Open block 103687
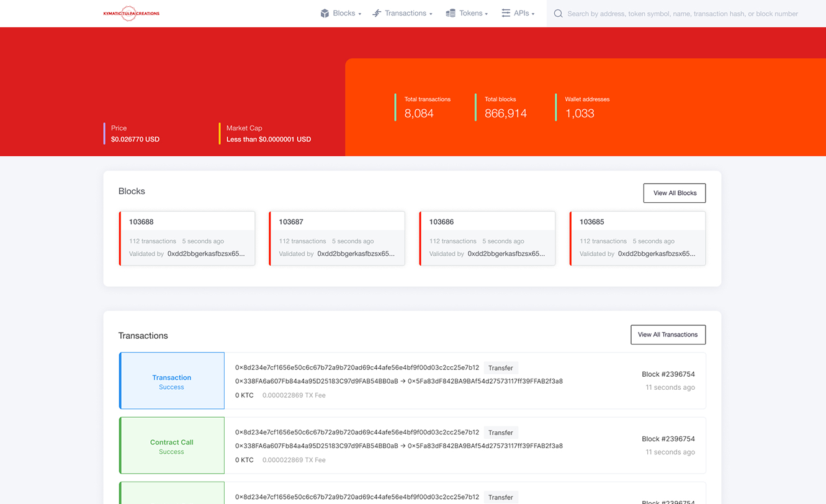This screenshot has width=826, height=504. (291, 222)
